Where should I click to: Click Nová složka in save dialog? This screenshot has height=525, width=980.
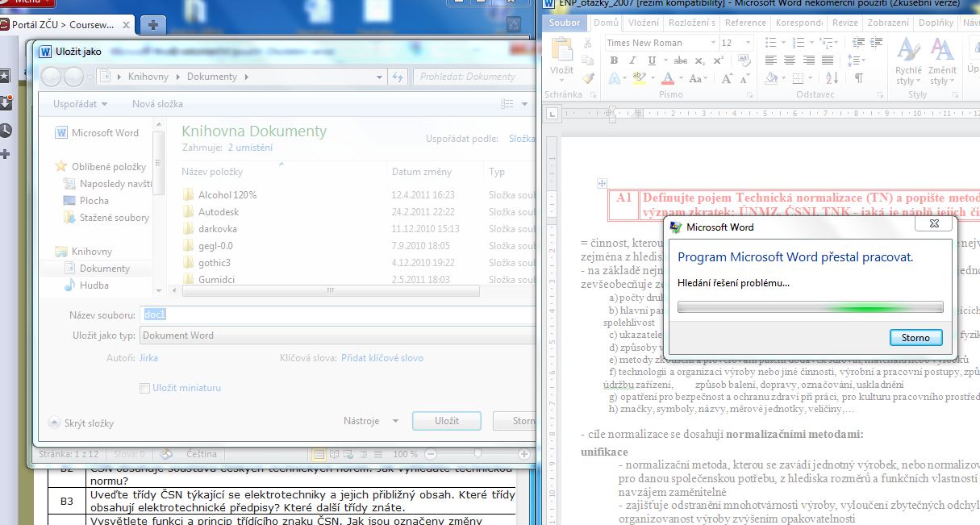point(157,104)
